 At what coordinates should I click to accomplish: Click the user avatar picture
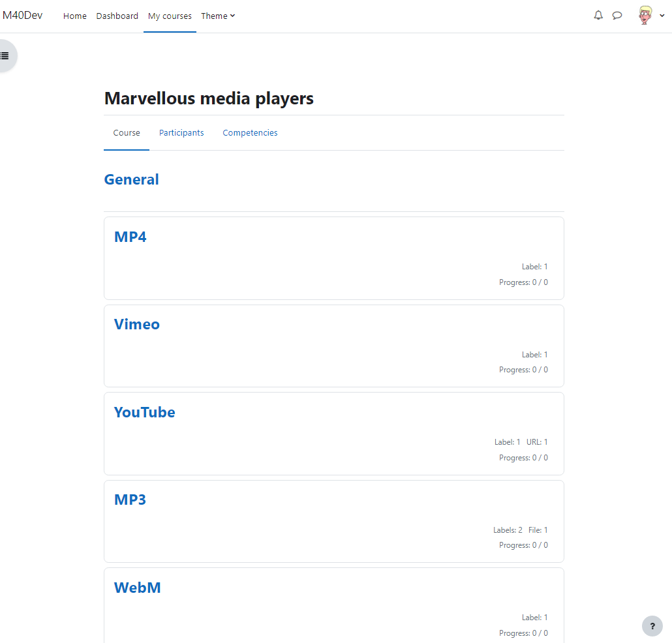645,16
